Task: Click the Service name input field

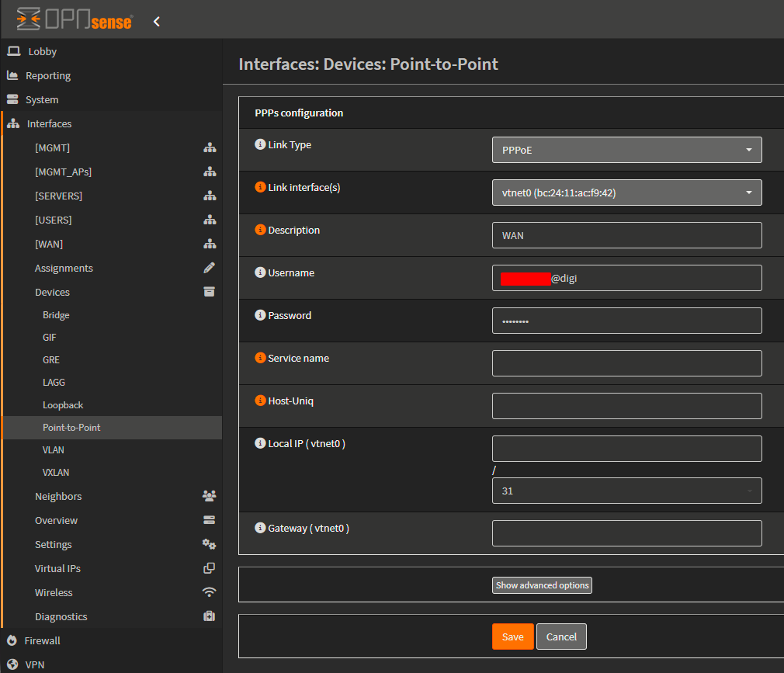Action: [x=627, y=363]
